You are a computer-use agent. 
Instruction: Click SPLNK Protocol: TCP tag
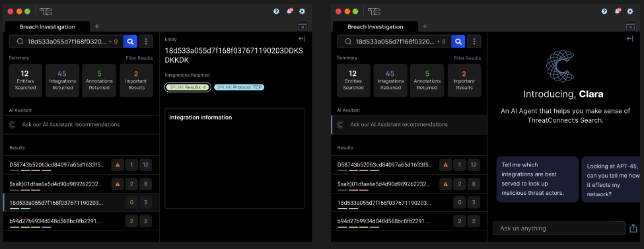pos(239,87)
